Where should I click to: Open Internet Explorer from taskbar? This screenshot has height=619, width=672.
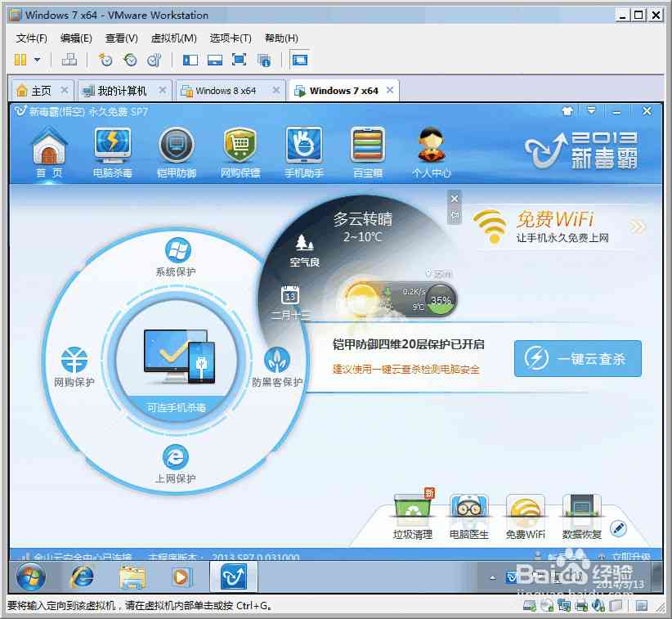click(82, 576)
